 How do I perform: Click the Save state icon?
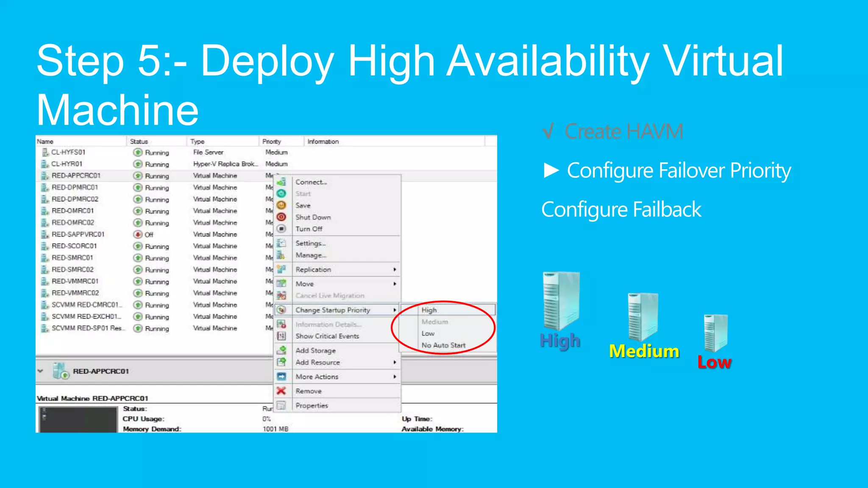281,205
